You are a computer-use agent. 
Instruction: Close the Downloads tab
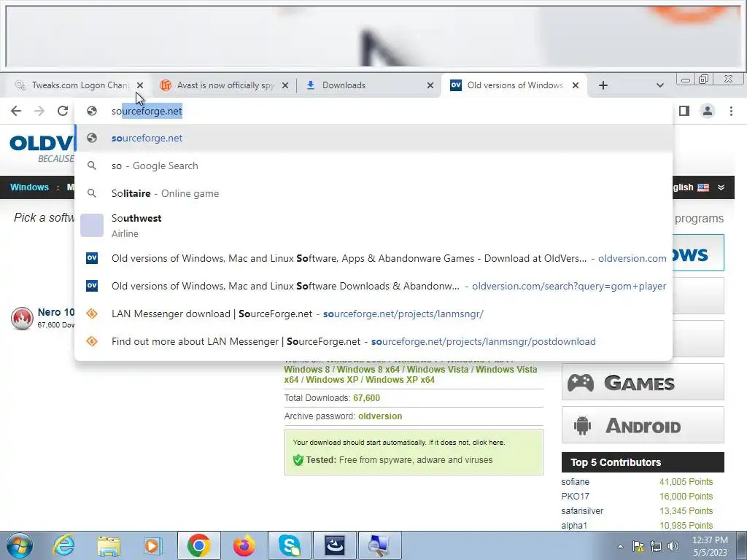[430, 85]
